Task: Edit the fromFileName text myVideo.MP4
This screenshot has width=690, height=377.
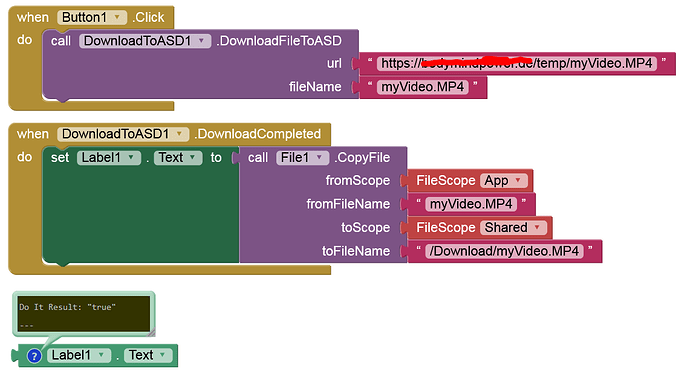Action: pos(471,204)
